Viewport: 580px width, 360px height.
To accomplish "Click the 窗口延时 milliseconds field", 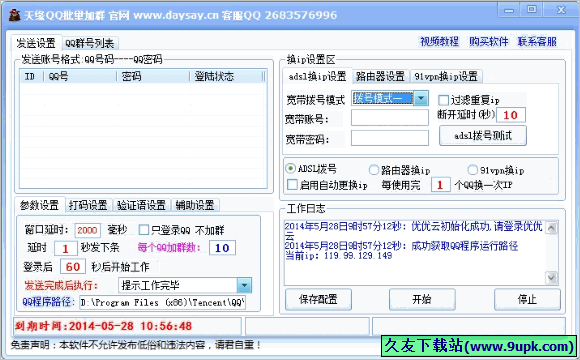I will click(87, 230).
